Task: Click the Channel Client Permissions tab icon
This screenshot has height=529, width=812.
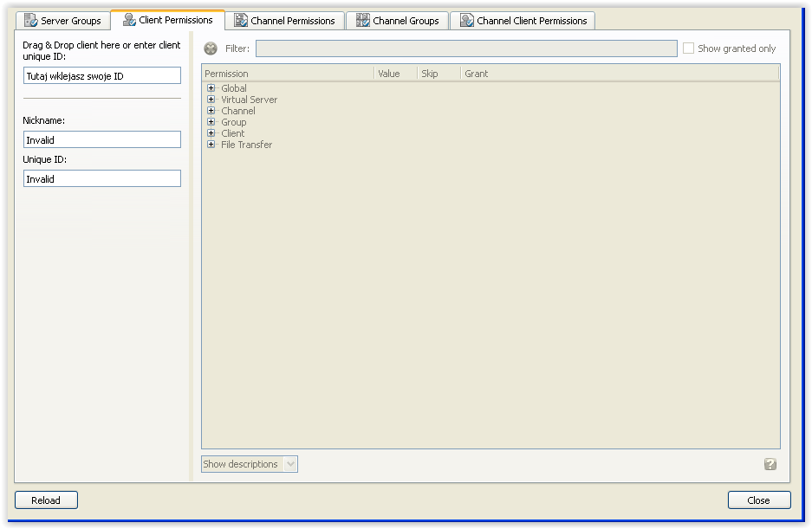Action: 467,20
